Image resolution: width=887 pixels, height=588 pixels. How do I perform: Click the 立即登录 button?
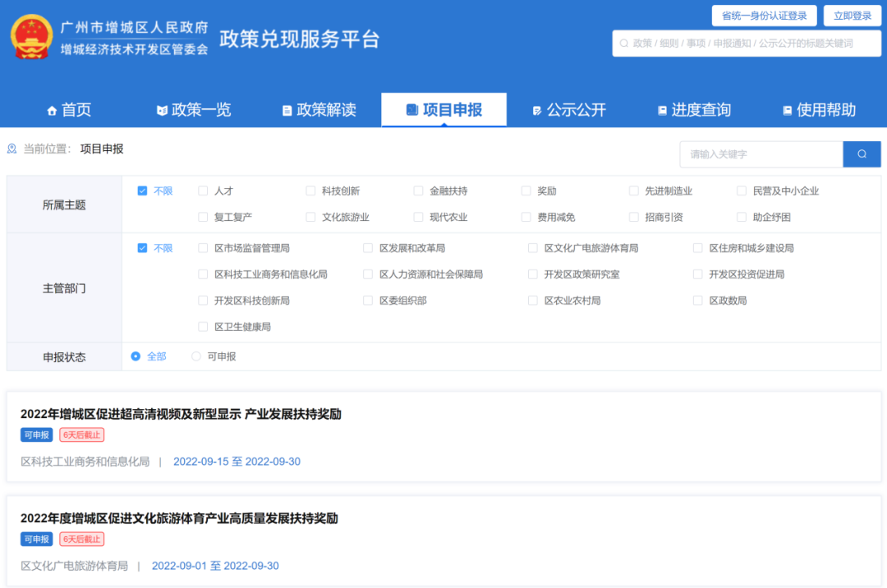click(x=852, y=16)
